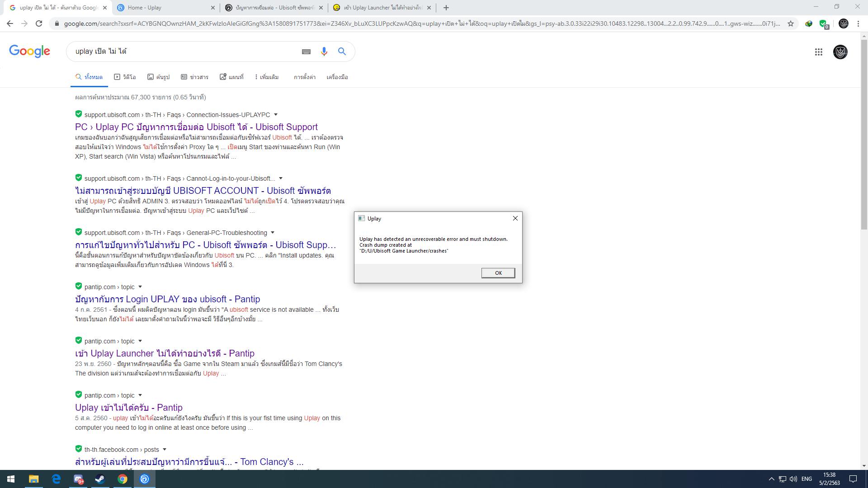This screenshot has width=868, height=488.
Task: Go back with the browser back arrow
Action: point(10,23)
